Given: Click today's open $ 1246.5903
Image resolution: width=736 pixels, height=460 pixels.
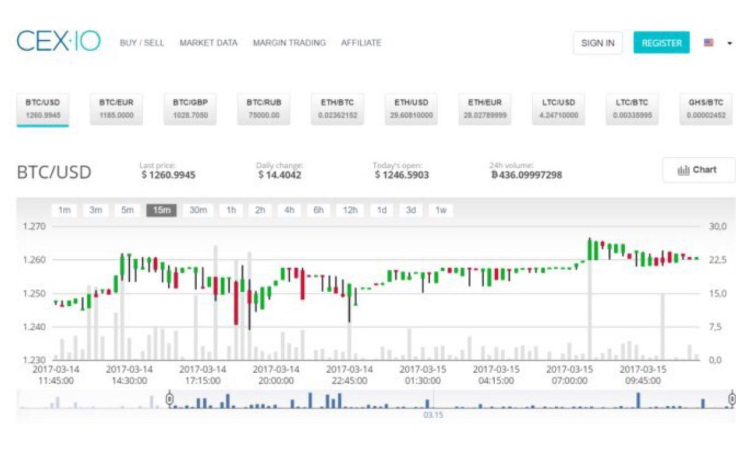Looking at the screenshot, I should (402, 175).
